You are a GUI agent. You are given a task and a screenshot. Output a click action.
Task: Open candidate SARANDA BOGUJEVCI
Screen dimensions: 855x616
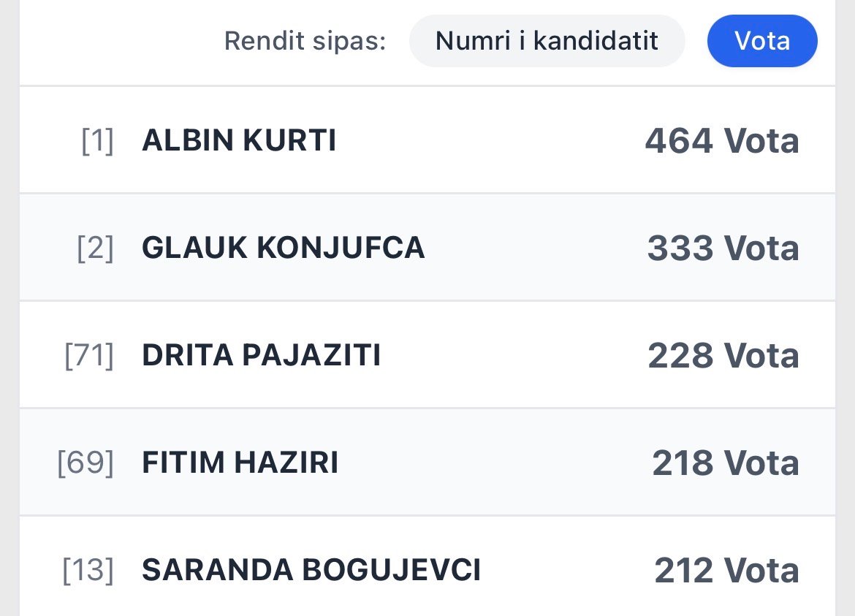pyautogui.click(x=311, y=571)
